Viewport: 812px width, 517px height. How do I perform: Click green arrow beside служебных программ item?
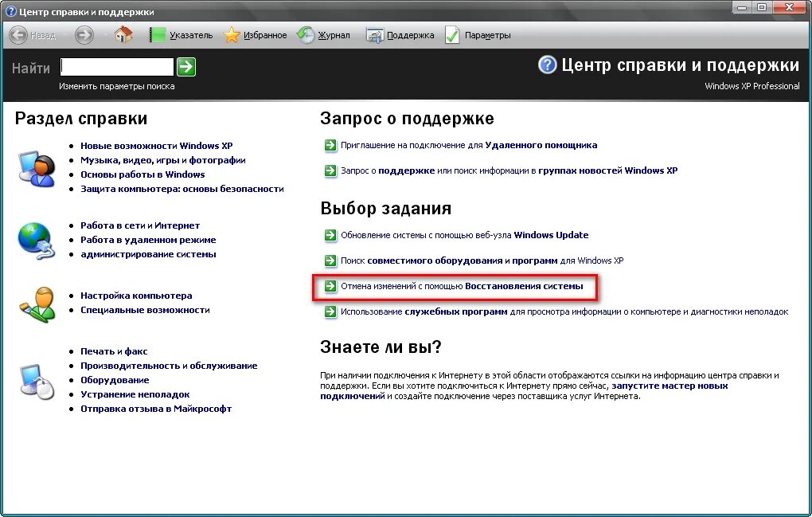click(330, 311)
